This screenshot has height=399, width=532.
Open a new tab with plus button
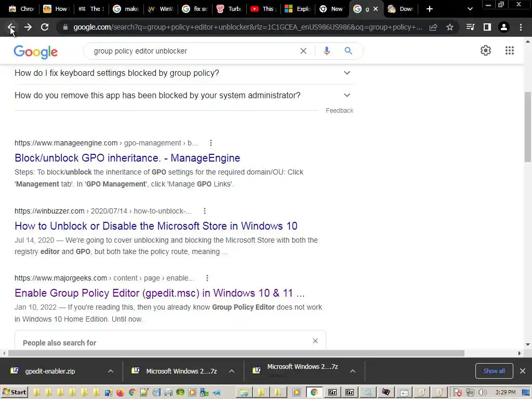tap(429, 9)
